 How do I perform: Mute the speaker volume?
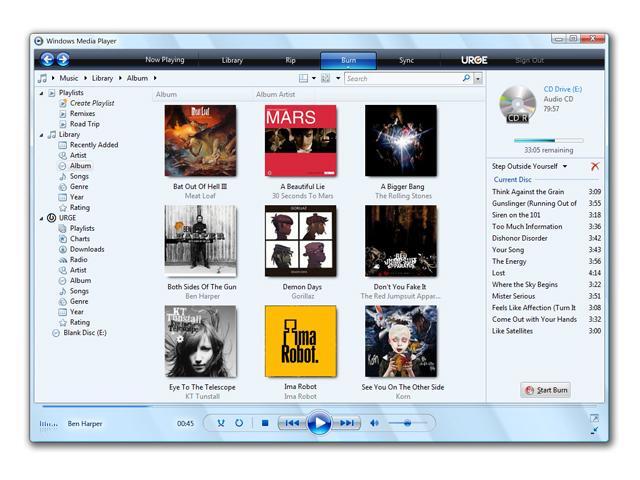[x=375, y=423]
